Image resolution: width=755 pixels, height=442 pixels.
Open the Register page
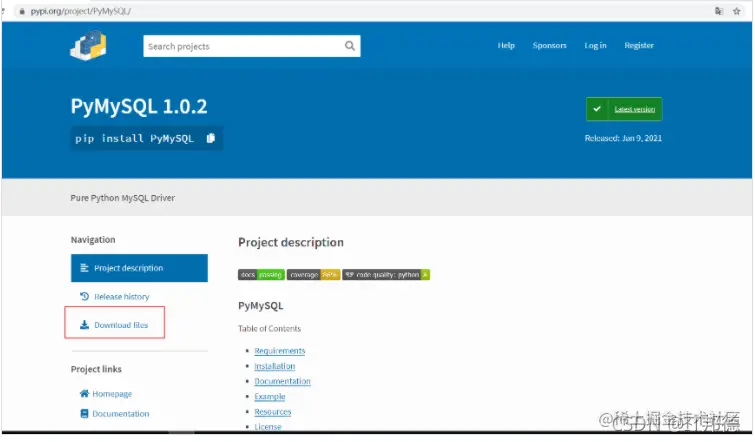tap(639, 45)
